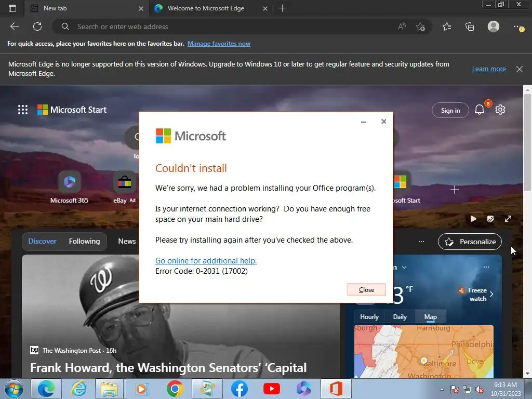
Task: Open the Favorites list icon
Action: (447, 26)
